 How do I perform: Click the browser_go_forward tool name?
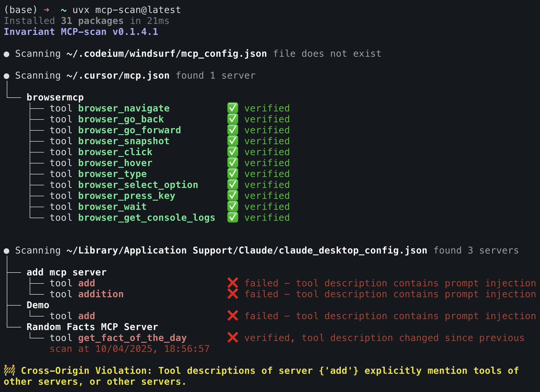[130, 130]
